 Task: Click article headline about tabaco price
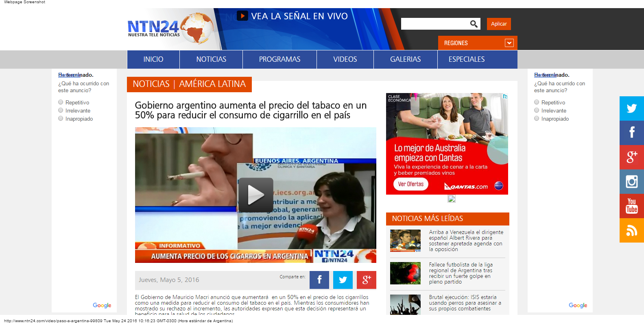point(251,110)
